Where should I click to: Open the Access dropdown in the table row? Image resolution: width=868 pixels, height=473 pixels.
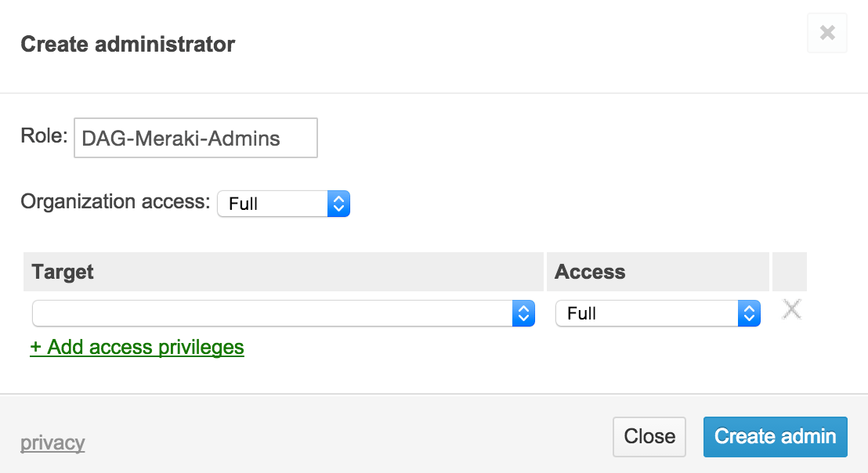coord(657,313)
